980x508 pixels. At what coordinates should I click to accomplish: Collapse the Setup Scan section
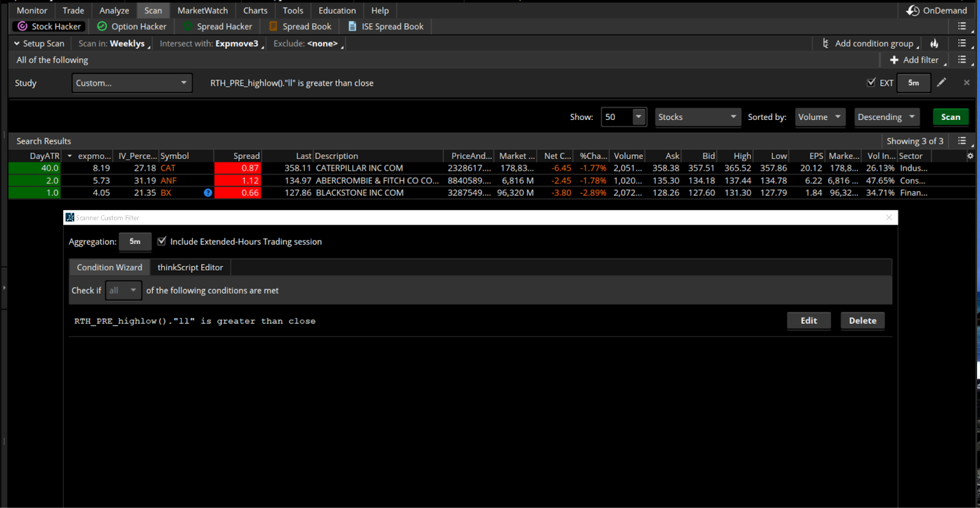(17, 43)
